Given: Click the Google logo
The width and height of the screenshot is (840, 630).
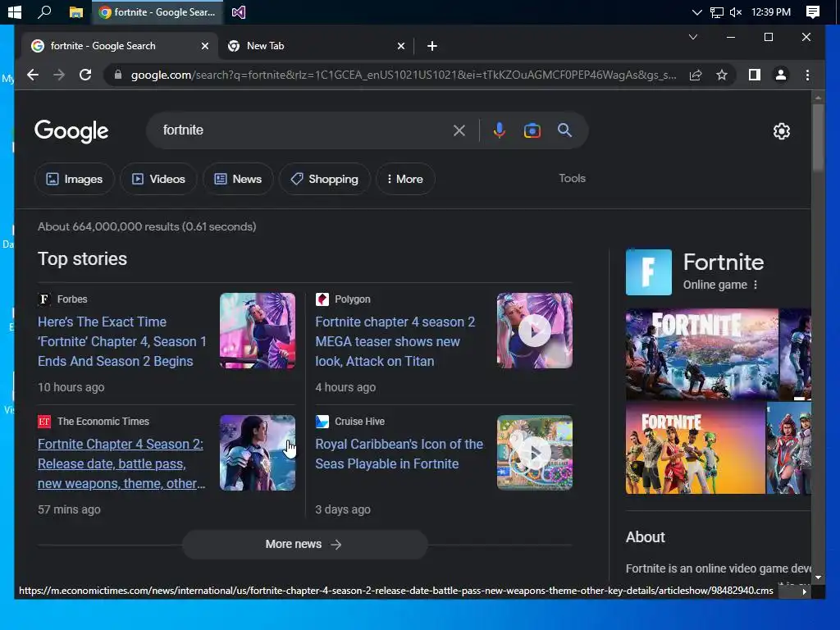Looking at the screenshot, I should click(71, 131).
